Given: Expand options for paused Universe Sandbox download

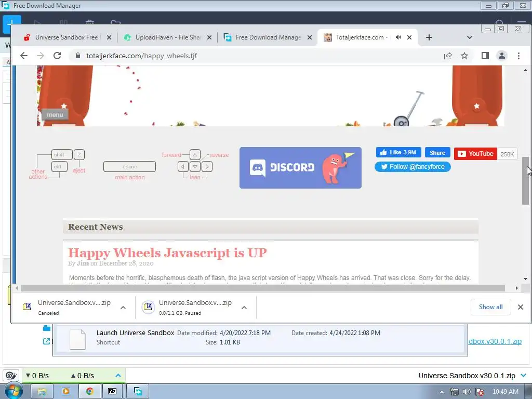Looking at the screenshot, I should point(244,308).
